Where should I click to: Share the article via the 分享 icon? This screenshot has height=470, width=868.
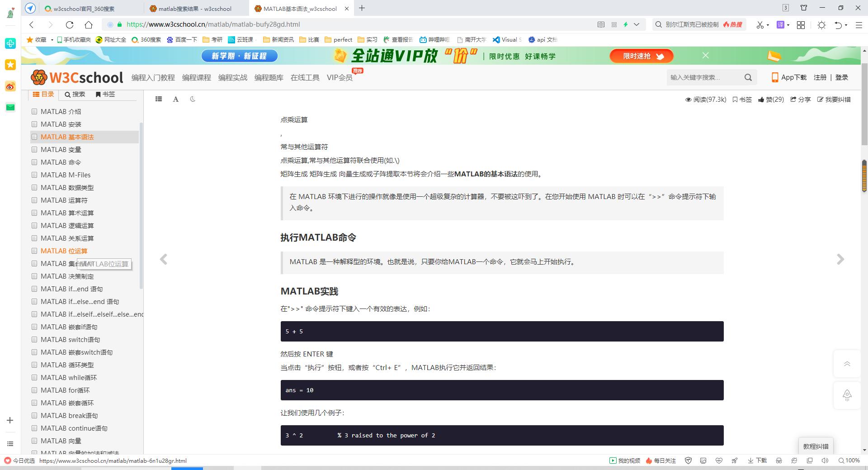click(801, 100)
